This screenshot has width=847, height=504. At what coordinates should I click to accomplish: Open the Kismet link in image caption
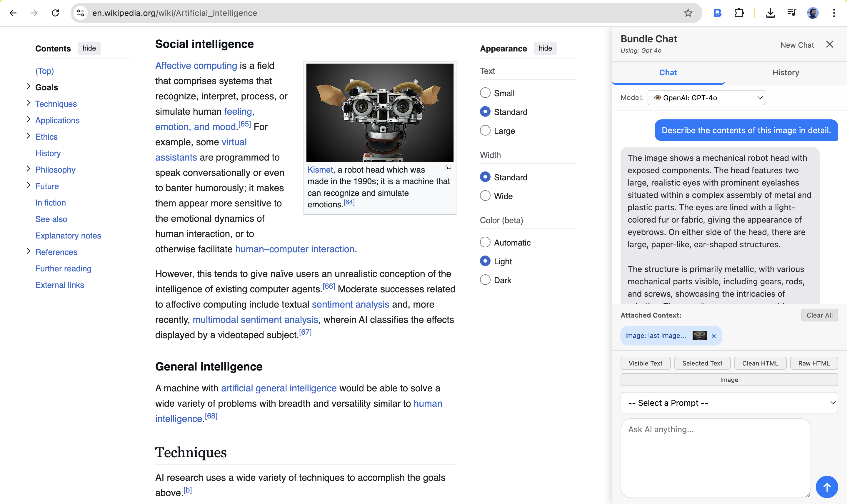(x=320, y=169)
